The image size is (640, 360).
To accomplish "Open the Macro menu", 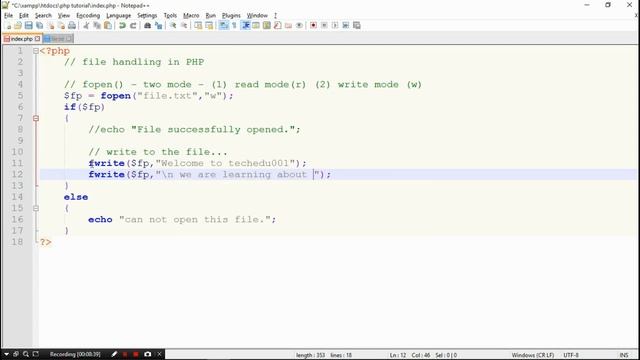I will 191,16.
